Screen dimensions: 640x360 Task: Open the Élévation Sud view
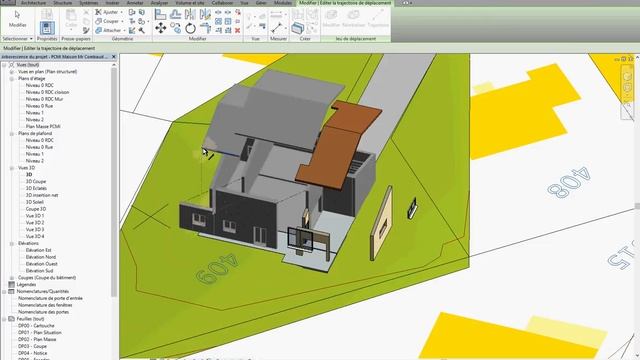[39, 271]
